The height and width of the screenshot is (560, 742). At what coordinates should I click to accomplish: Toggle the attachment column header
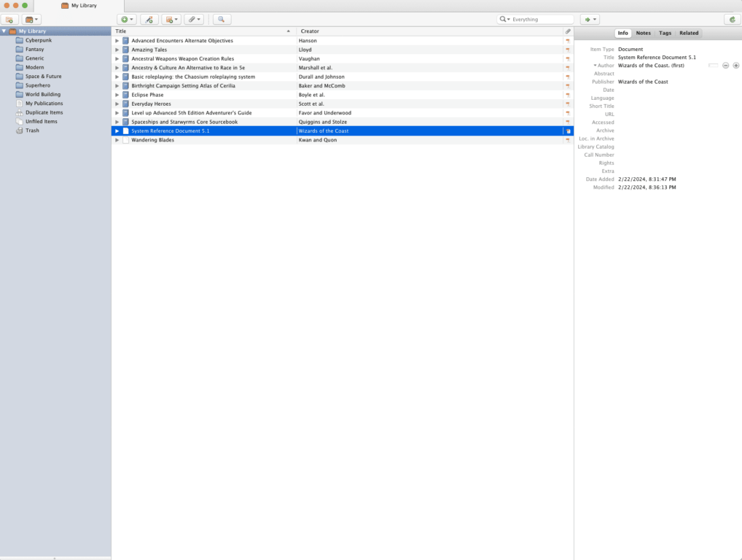[569, 31]
